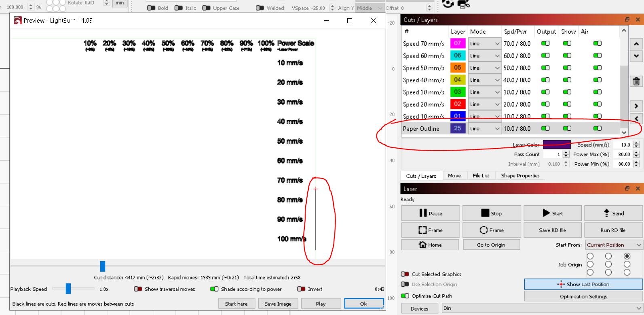
Task: Open the Start From dropdown
Action: click(613, 245)
